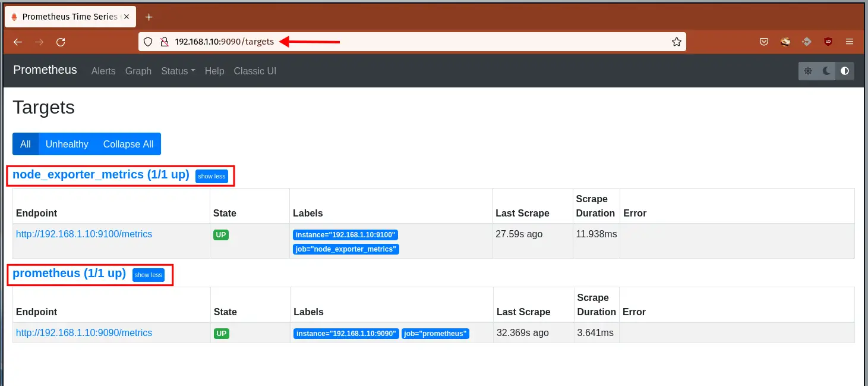Click the address bar URL field
This screenshot has width=868, height=386.
(412, 42)
